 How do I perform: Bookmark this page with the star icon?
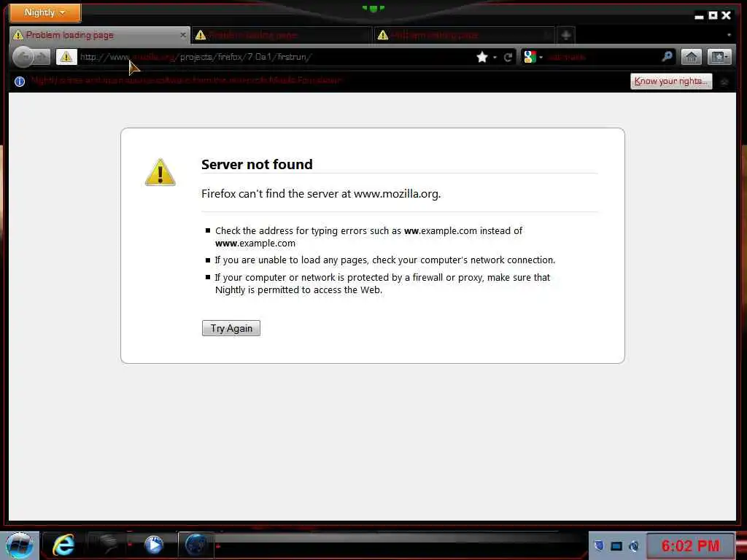tap(482, 57)
